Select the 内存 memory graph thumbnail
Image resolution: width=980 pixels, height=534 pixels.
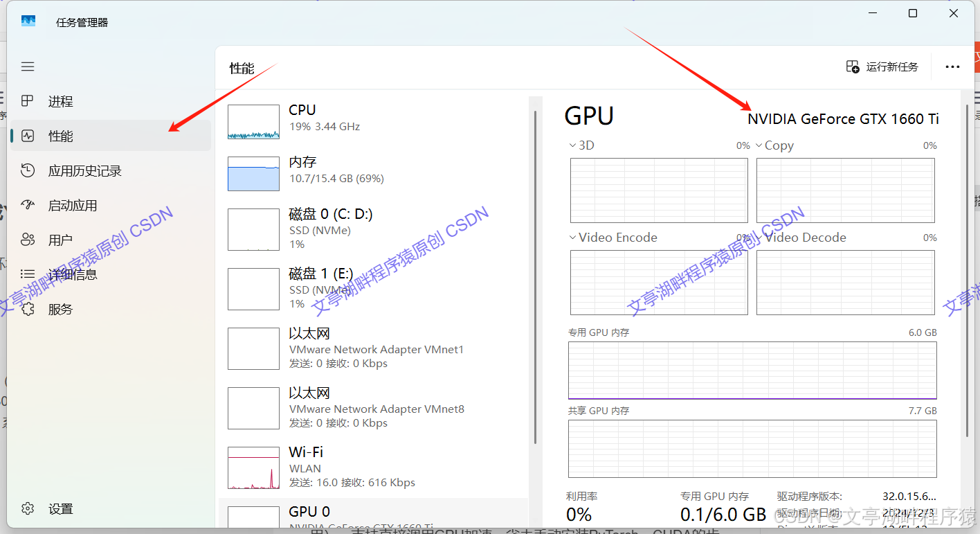[x=253, y=174]
